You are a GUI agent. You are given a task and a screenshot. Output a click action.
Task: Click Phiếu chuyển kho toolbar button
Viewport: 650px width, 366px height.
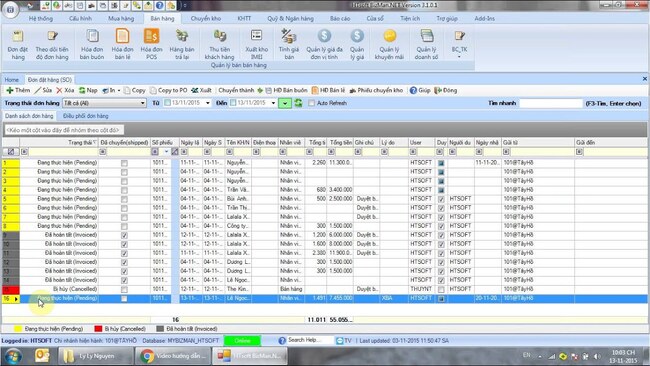pyautogui.click(x=376, y=90)
